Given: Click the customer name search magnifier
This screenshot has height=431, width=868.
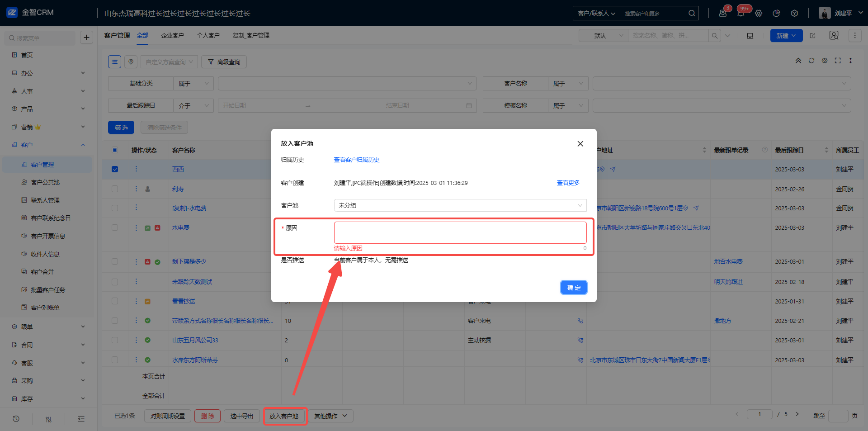Looking at the screenshot, I should coord(714,35).
